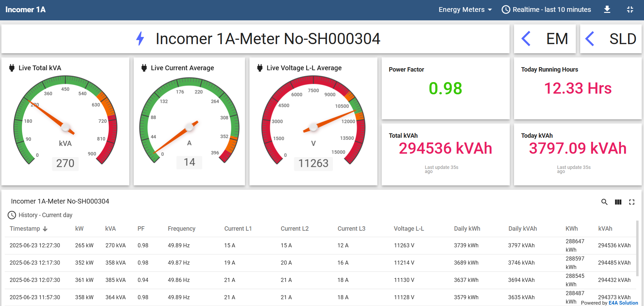Click the back arrow beside SLD
Viewport: 644px width, 306px height.
tap(590, 39)
